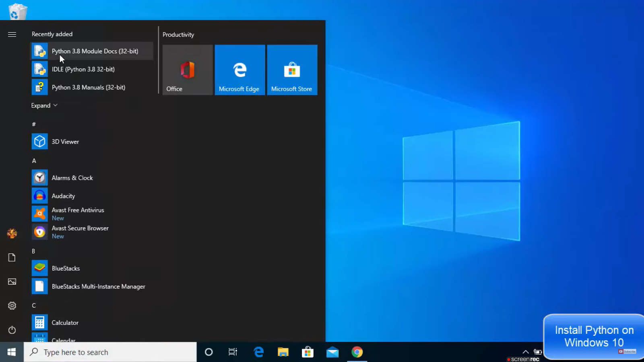The image size is (644, 362).
Task: Open Settings gear in Start sidebar
Action: click(12, 306)
